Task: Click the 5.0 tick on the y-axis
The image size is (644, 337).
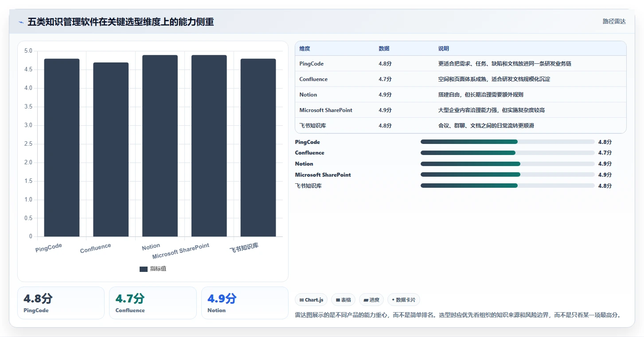Action: click(x=28, y=51)
